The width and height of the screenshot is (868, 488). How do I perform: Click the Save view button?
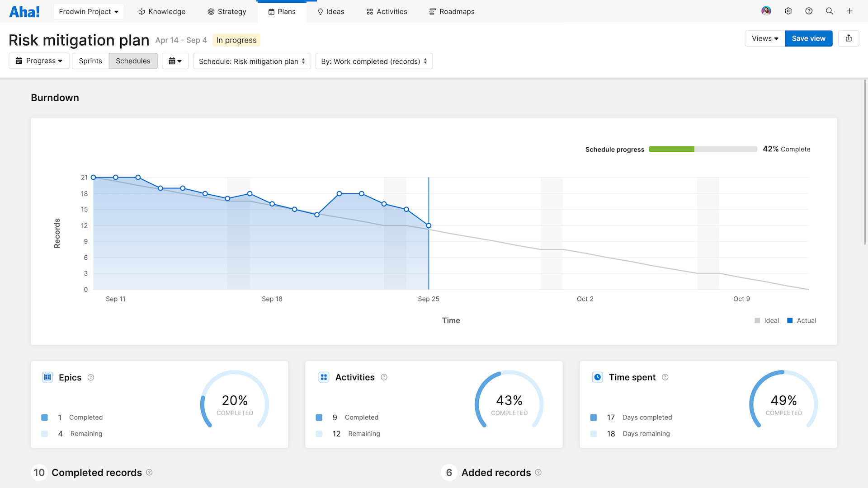[x=808, y=38]
